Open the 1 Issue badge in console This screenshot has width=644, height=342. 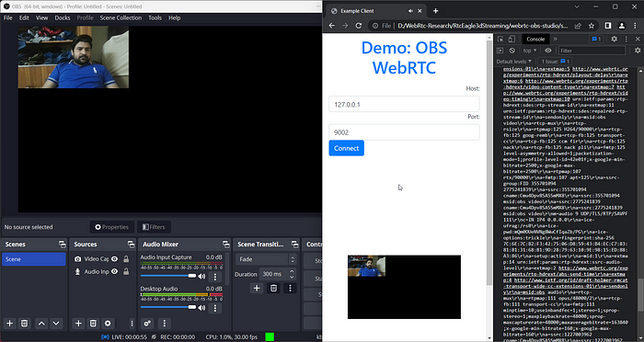[556, 62]
